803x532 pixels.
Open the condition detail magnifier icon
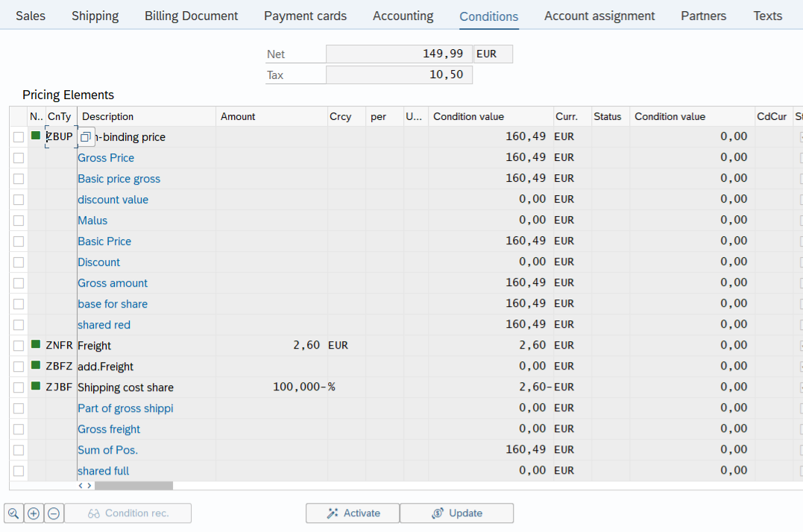click(14, 513)
